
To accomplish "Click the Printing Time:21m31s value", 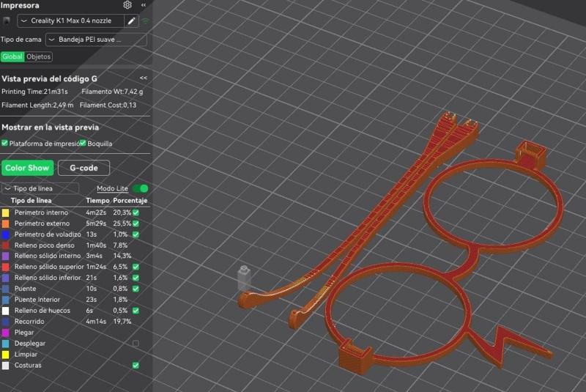I will 34,92.
